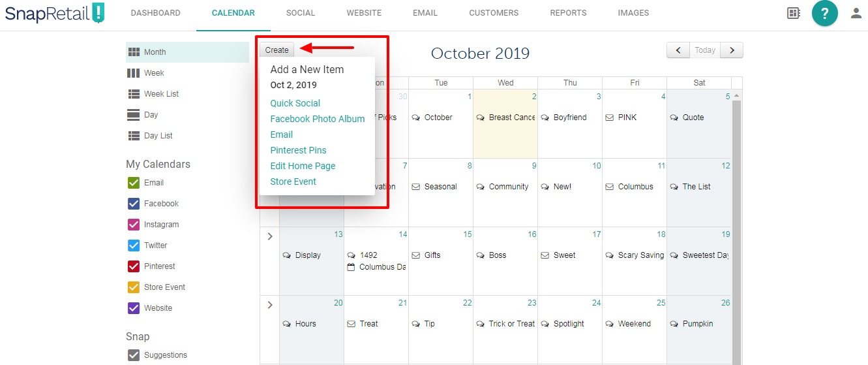The image size is (868, 365).
Task: Open the user profile icon
Action: 856,13
